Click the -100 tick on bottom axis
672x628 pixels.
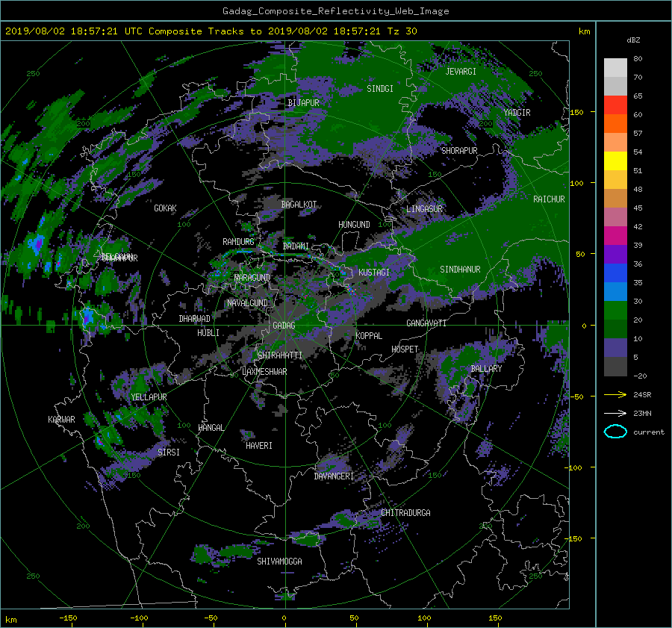coord(138,618)
